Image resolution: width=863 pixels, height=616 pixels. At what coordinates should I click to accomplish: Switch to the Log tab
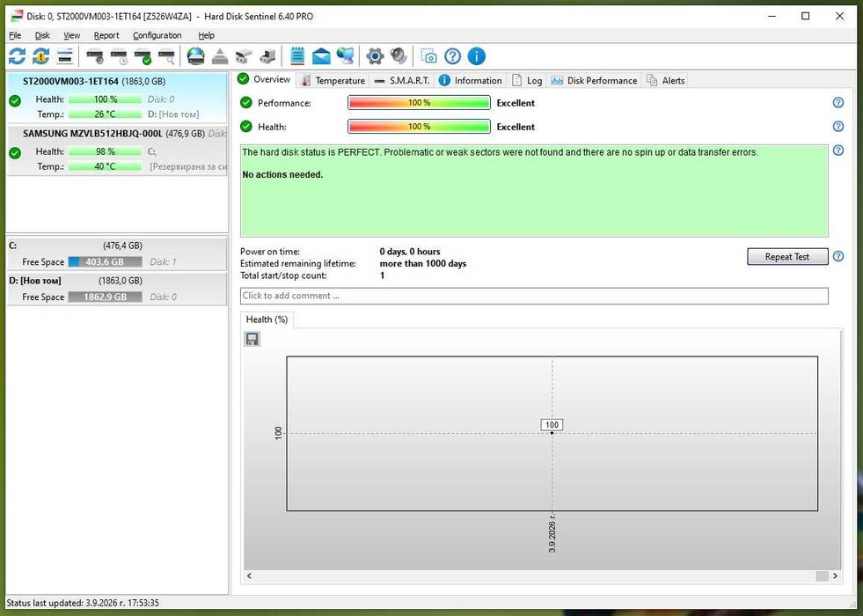point(527,80)
